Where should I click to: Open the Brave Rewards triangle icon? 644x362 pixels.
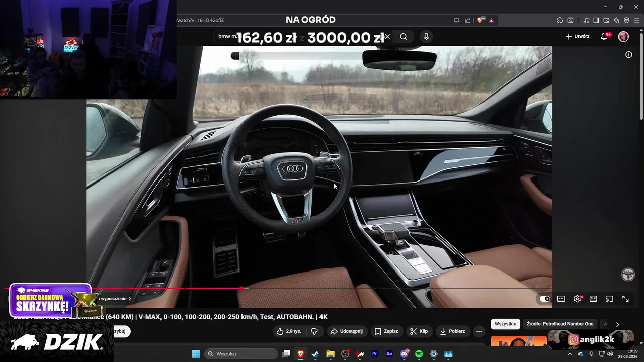pos(491,20)
